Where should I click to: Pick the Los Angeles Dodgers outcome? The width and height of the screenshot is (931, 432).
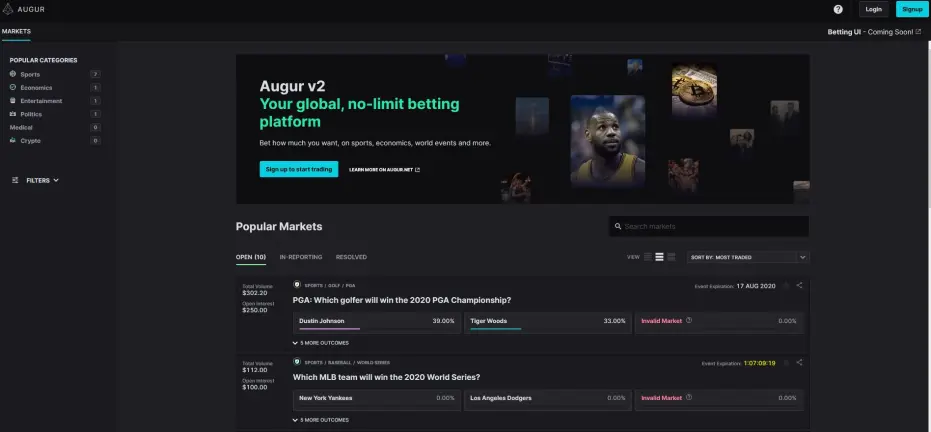tap(548, 400)
